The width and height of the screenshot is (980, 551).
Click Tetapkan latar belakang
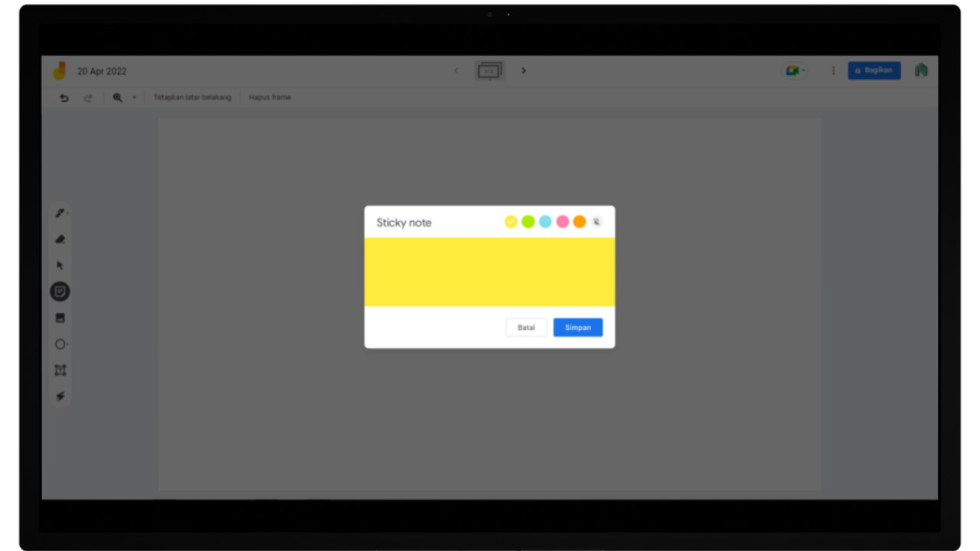pyautogui.click(x=192, y=98)
